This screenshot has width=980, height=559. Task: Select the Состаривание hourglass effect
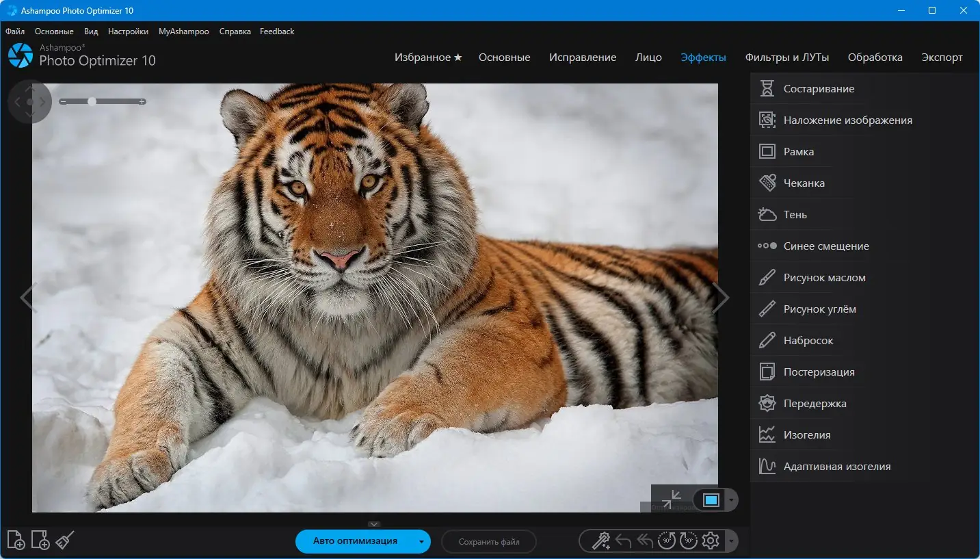coord(819,89)
